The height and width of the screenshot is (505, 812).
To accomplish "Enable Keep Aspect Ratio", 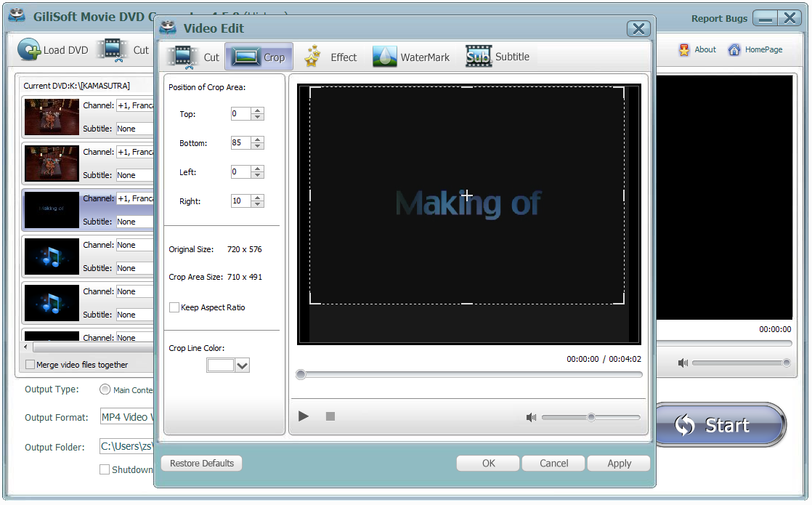I will pos(174,307).
